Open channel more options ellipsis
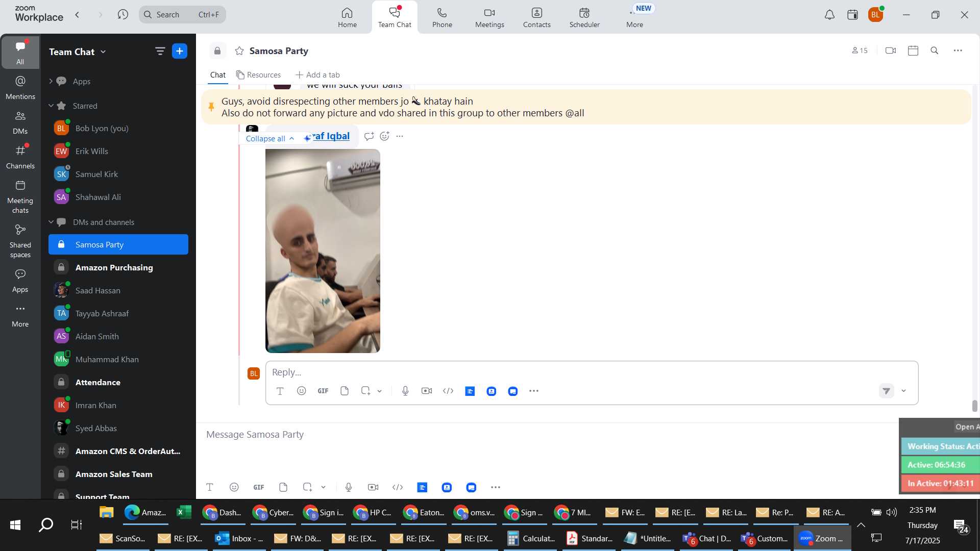 tap(958, 51)
